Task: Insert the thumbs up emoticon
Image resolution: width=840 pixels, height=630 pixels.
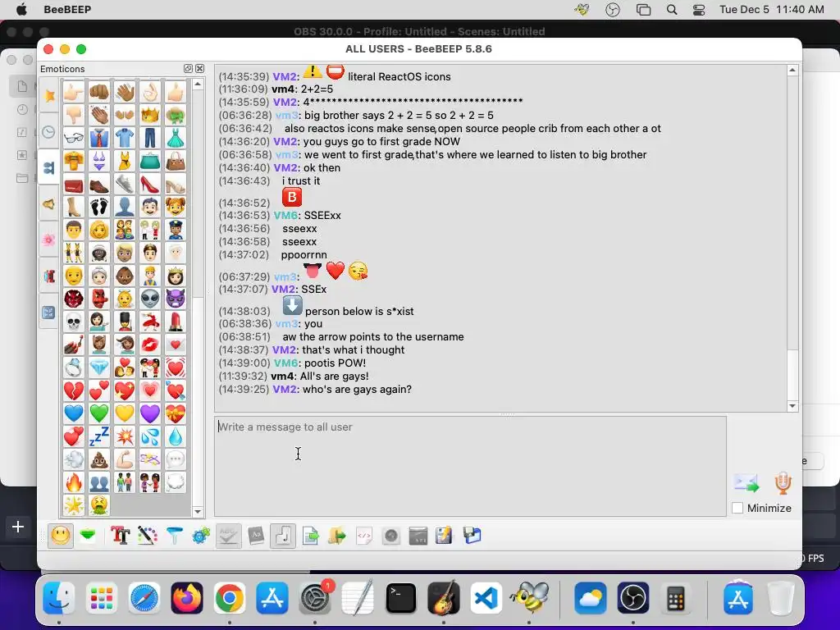Action: tap(176, 92)
